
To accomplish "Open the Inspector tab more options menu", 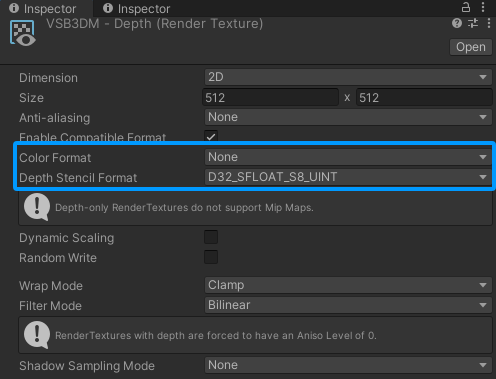I will pos(483,7).
